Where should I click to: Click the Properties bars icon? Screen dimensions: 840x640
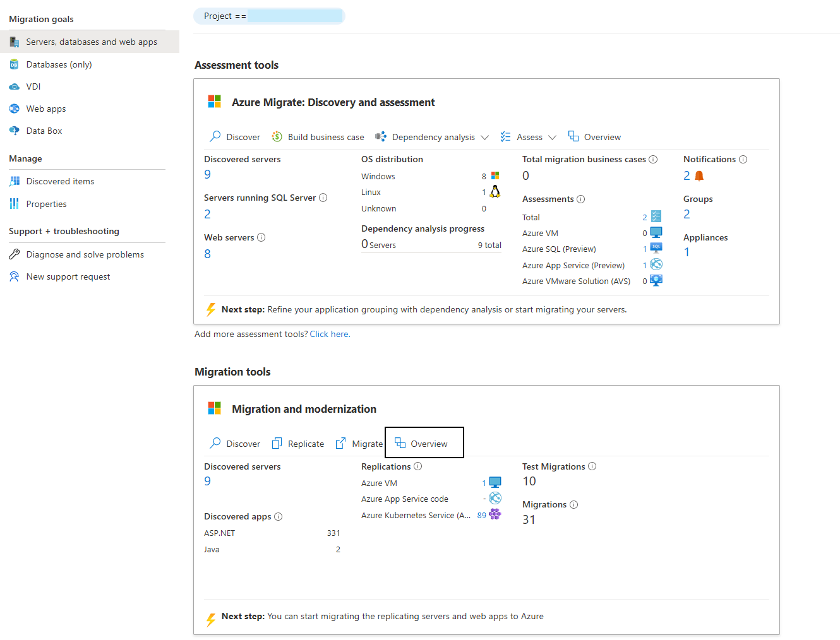pyautogui.click(x=14, y=204)
